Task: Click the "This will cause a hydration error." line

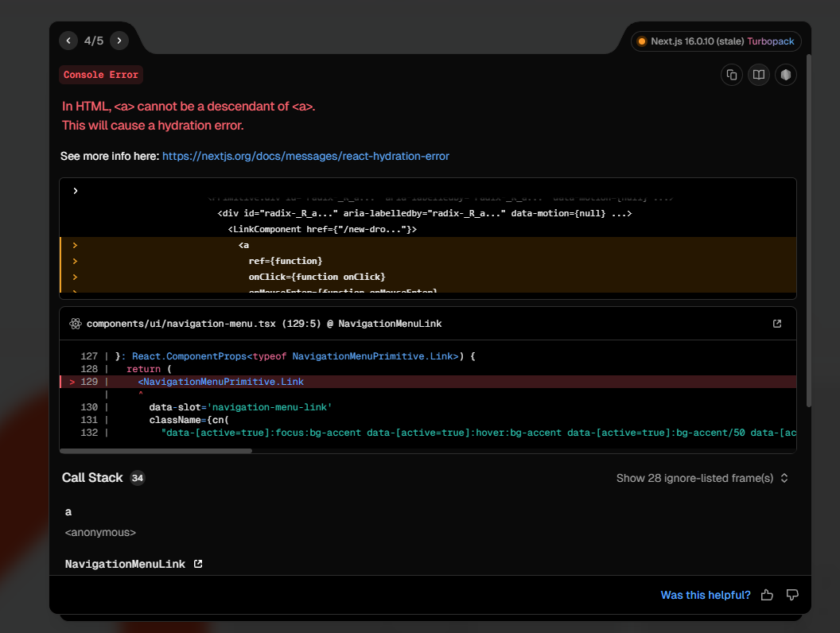Action: tap(153, 126)
